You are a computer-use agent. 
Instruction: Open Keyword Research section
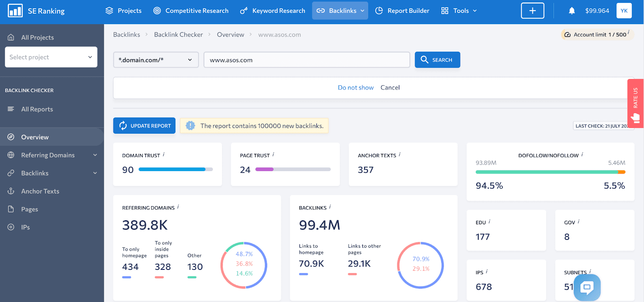(x=272, y=11)
